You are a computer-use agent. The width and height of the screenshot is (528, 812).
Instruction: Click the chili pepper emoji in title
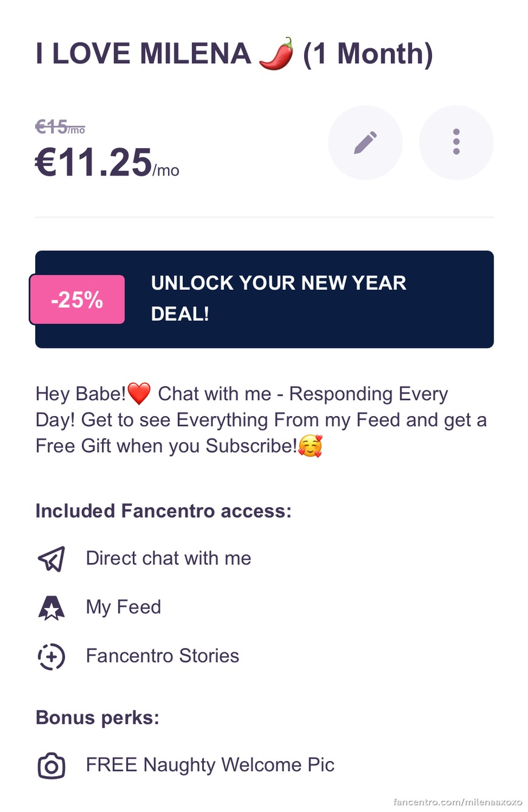(x=277, y=53)
